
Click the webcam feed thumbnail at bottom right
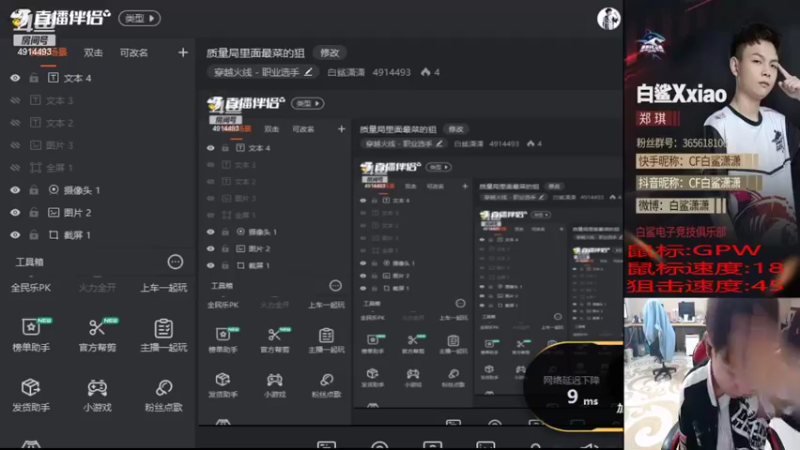point(712,374)
